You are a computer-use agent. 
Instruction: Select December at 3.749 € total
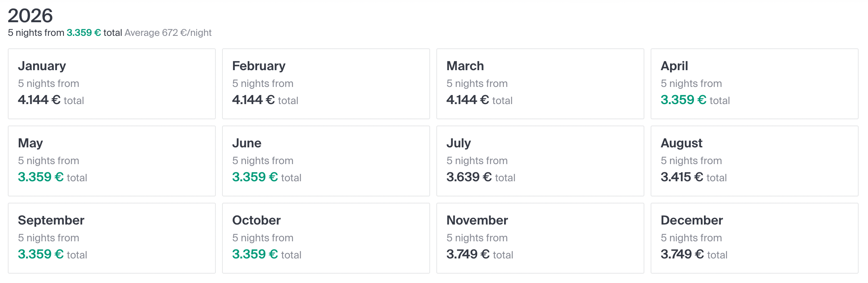(x=754, y=238)
